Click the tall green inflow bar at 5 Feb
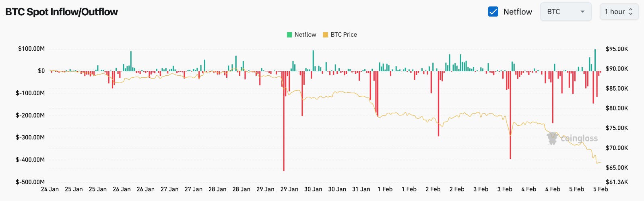Image resolution: width=644 pixels, height=201 pixels. 595,60
